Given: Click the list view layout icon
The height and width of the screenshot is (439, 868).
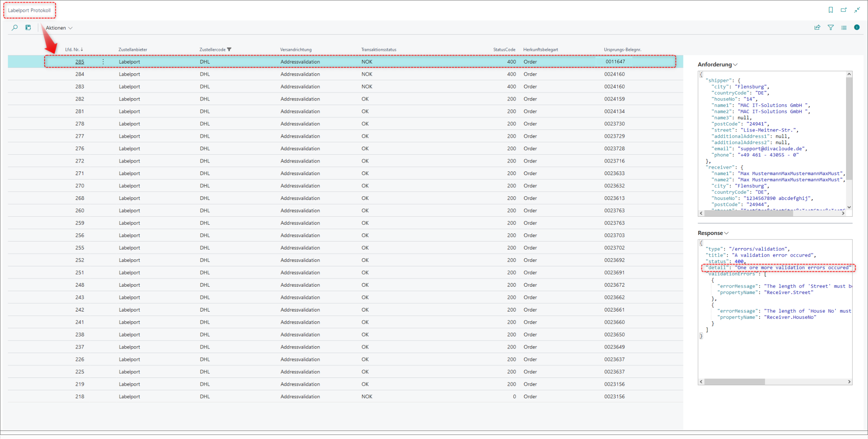Looking at the screenshot, I should point(844,27).
